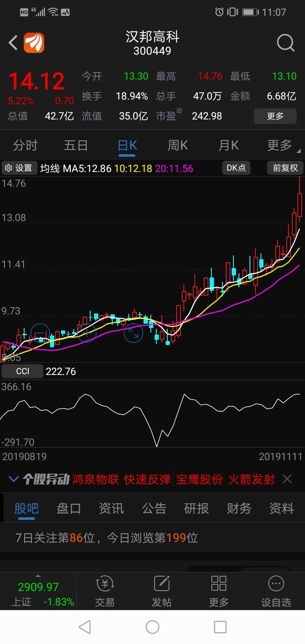
Task: Tap 鸿泉物联 快速反弹 alert
Action: click(x=122, y=479)
